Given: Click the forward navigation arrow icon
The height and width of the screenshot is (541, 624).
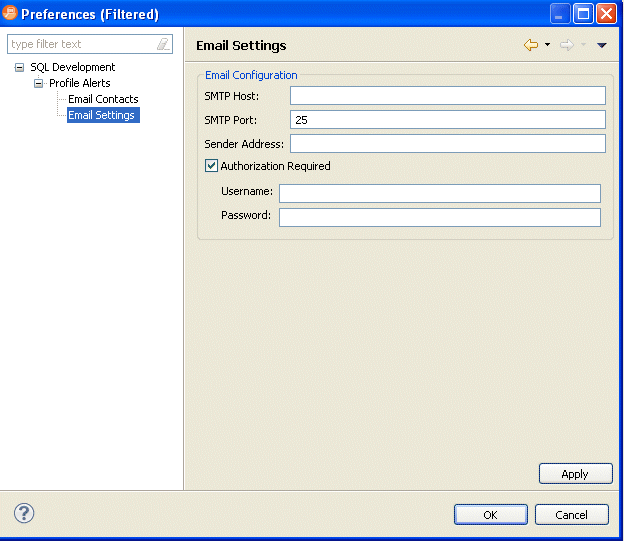Looking at the screenshot, I should point(567,45).
